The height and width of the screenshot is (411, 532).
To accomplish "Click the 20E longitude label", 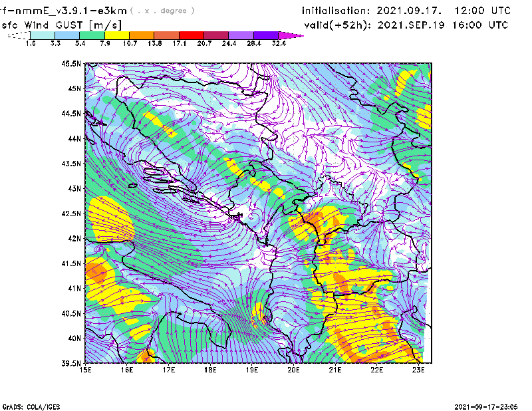I will tap(293, 370).
